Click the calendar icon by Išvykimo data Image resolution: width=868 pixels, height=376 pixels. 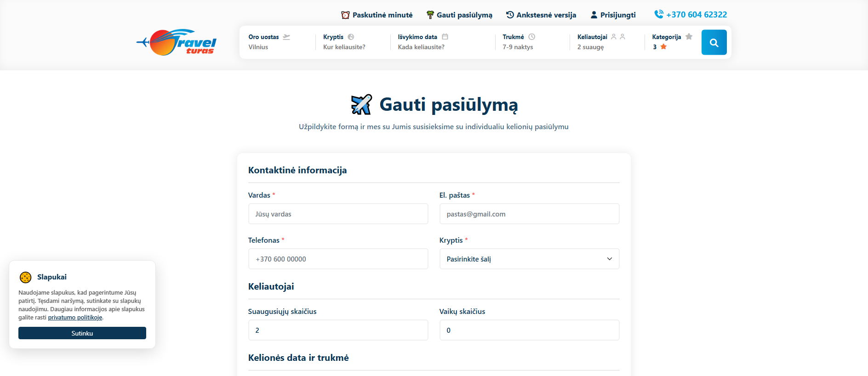coord(445,36)
